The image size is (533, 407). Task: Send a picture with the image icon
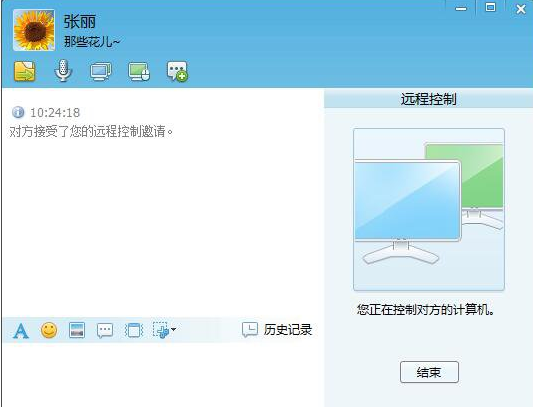coord(77,330)
